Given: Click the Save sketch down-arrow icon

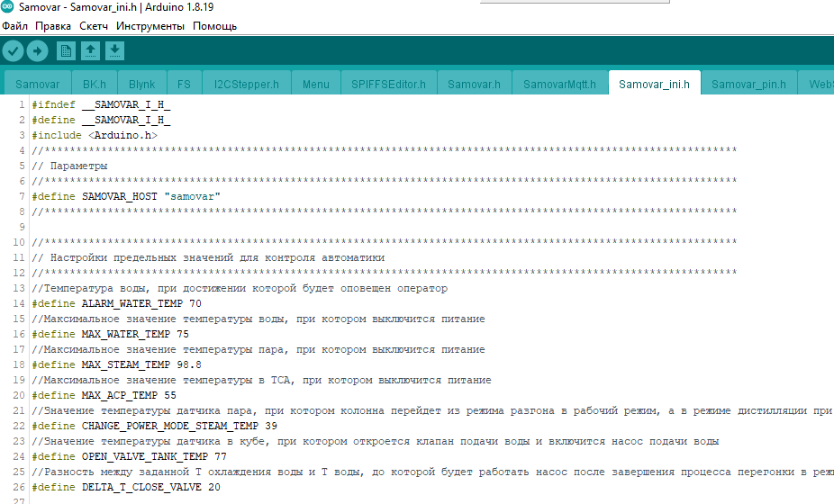Looking at the screenshot, I should click(x=114, y=51).
